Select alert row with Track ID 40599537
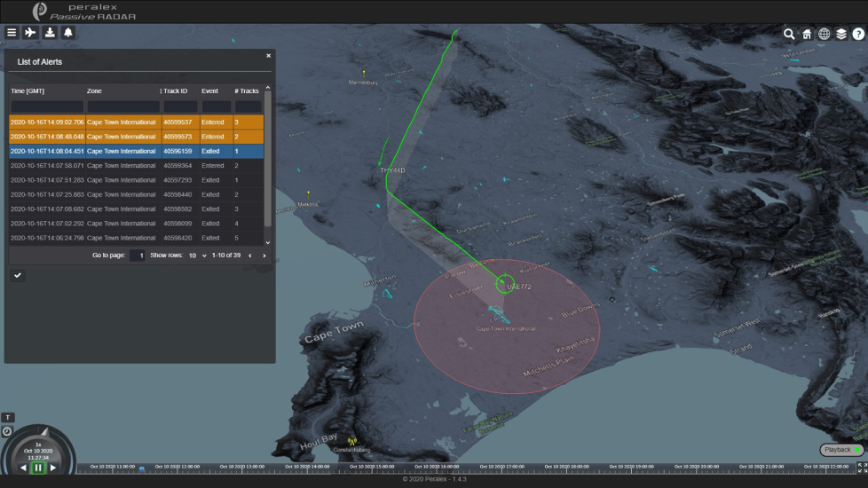This screenshot has height=488, width=868. (x=133, y=122)
